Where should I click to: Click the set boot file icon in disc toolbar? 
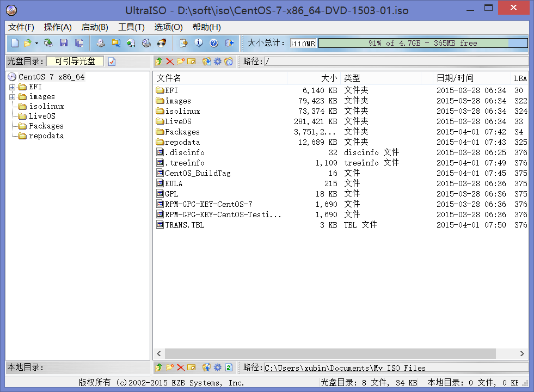229,62
